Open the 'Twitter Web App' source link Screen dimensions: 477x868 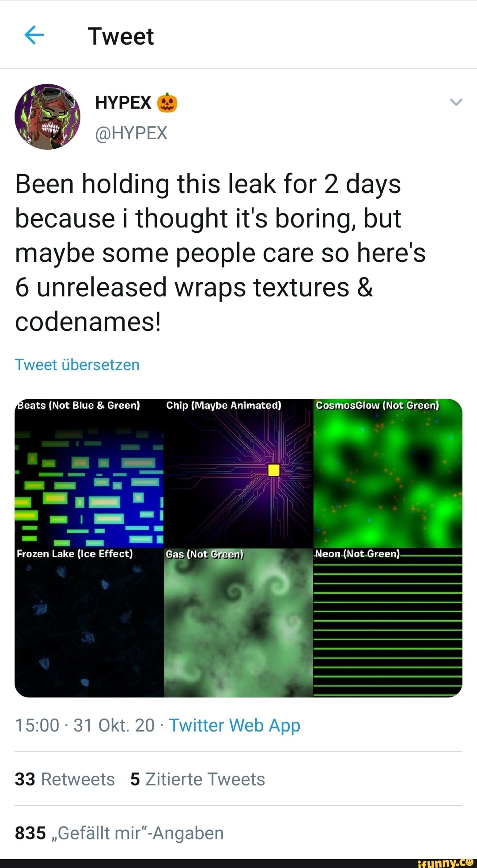235,725
